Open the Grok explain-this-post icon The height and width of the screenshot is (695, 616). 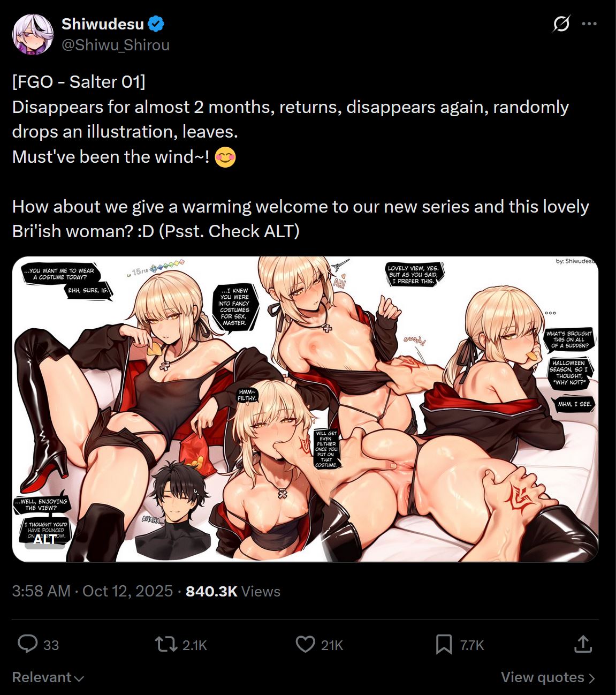click(x=561, y=24)
